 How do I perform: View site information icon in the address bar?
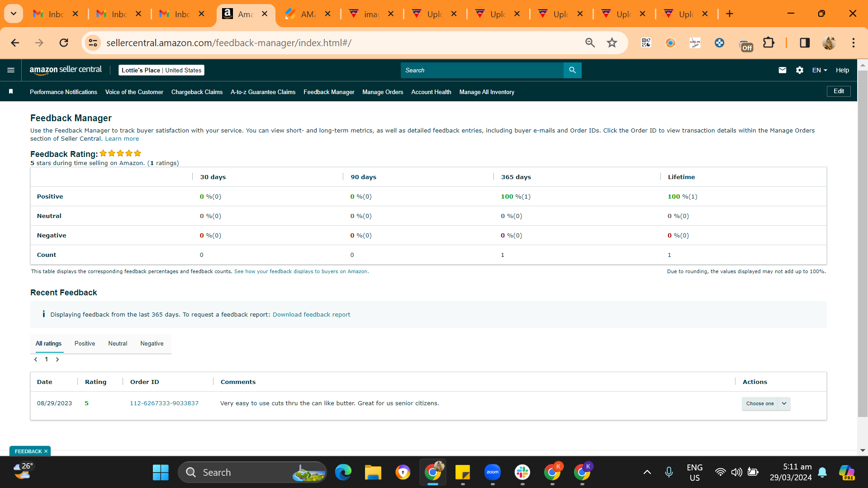[93, 43]
